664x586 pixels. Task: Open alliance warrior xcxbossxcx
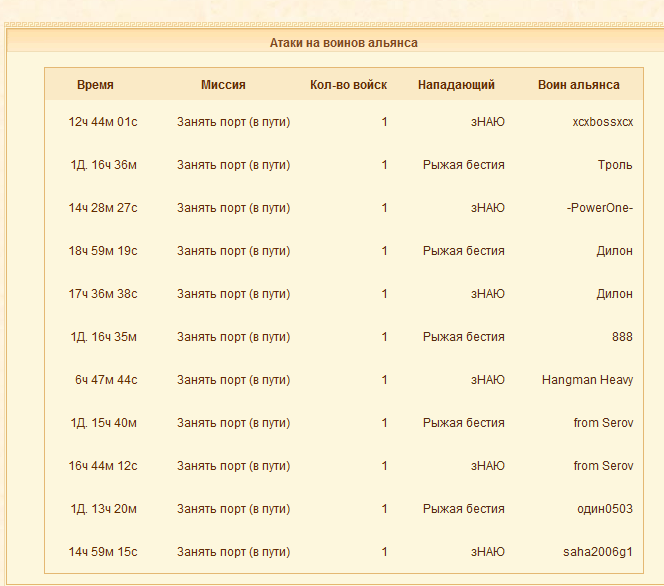point(603,122)
